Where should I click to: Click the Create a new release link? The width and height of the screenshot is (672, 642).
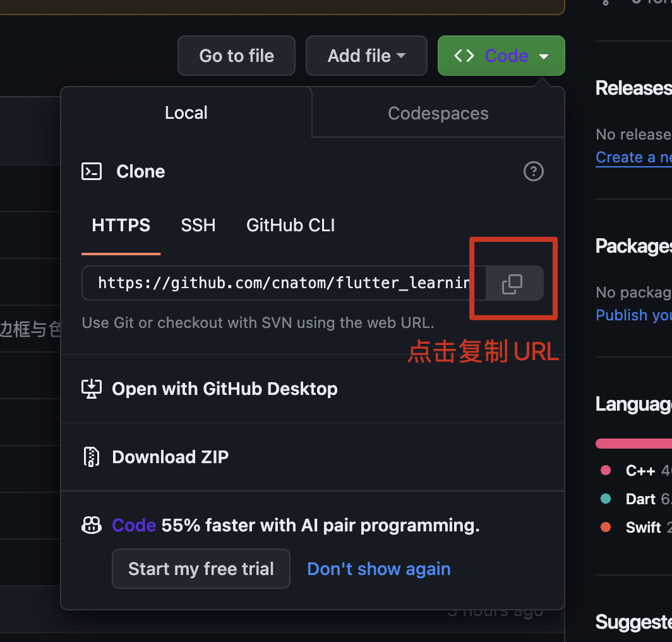coord(633,157)
